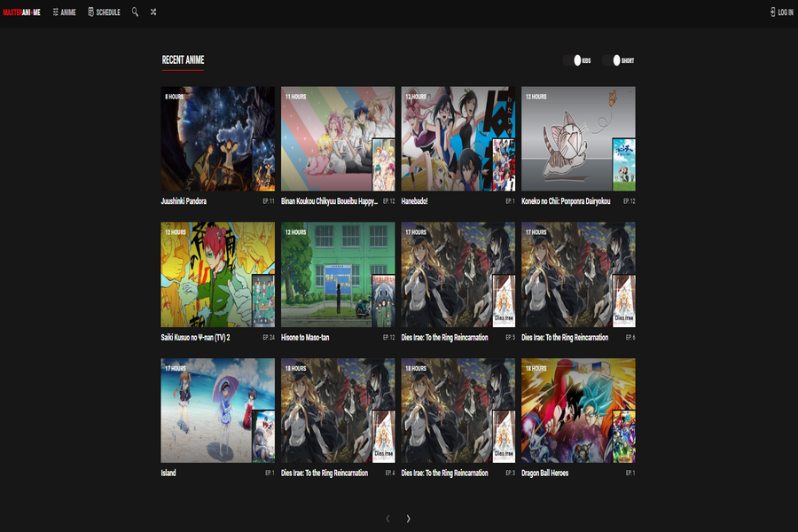
Task: Open Dragon Ball Heroes thumbnail
Action: coord(578,411)
